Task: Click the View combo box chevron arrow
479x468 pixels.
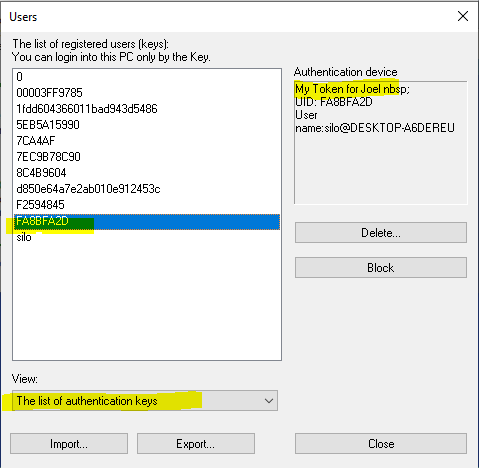Action: coord(269,401)
